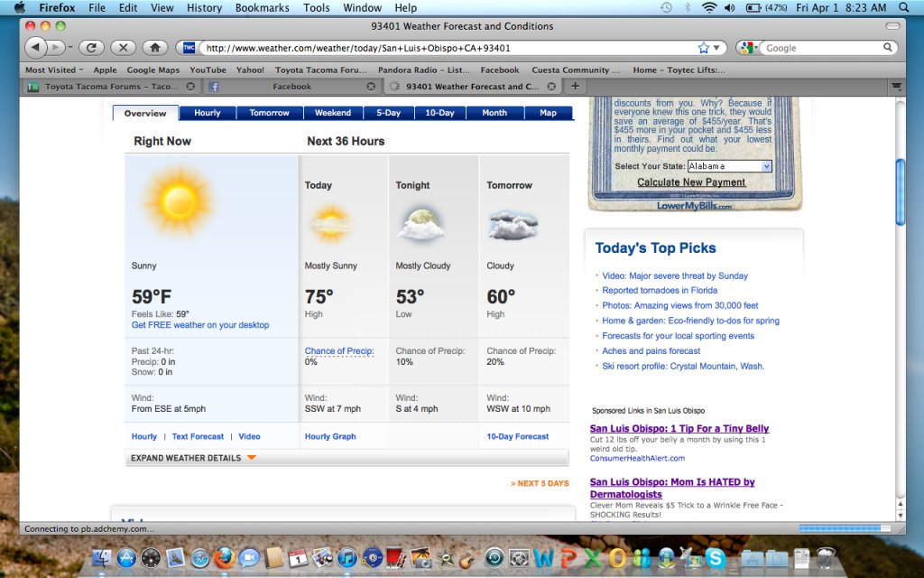
Task: Open the volume control in menu bar
Action: (x=729, y=7)
